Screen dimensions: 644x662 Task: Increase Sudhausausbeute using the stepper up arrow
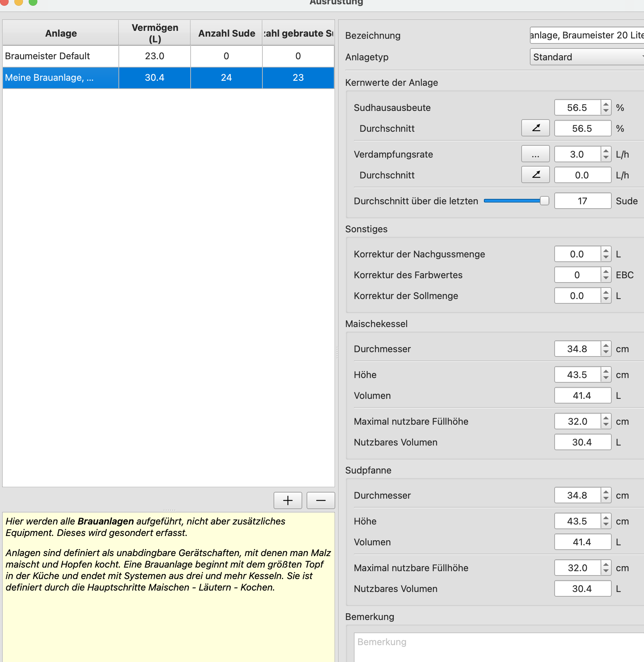coord(606,104)
